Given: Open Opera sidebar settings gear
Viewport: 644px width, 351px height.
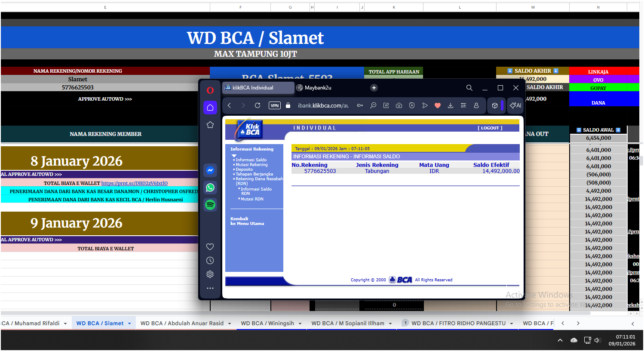Looking at the screenshot, I should click(x=210, y=274).
